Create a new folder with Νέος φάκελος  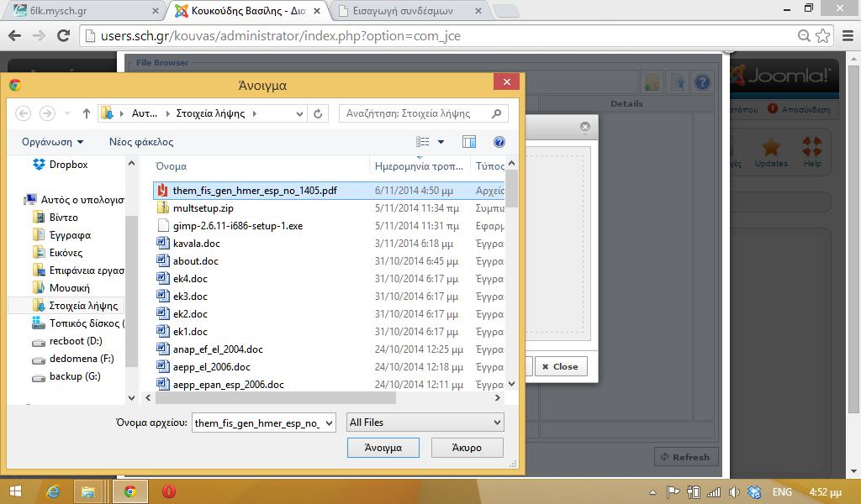tap(141, 142)
